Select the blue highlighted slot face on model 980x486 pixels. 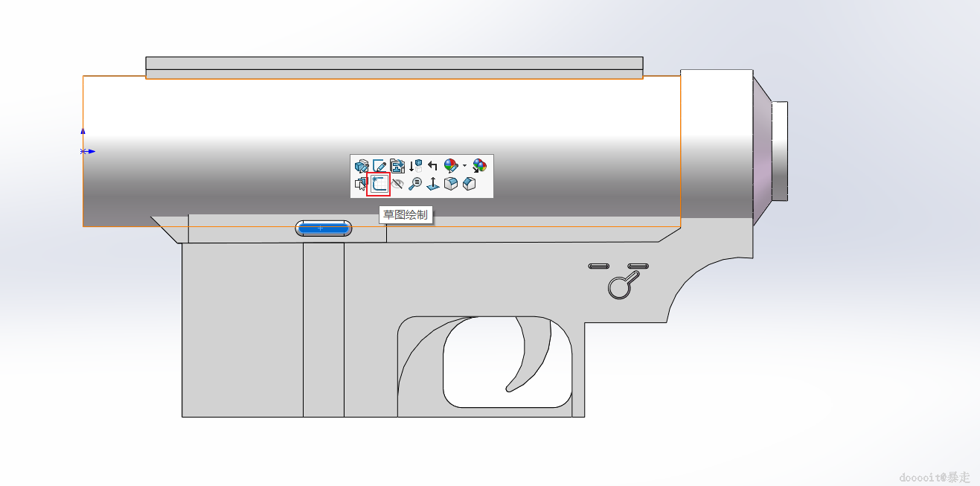pyautogui.click(x=323, y=228)
